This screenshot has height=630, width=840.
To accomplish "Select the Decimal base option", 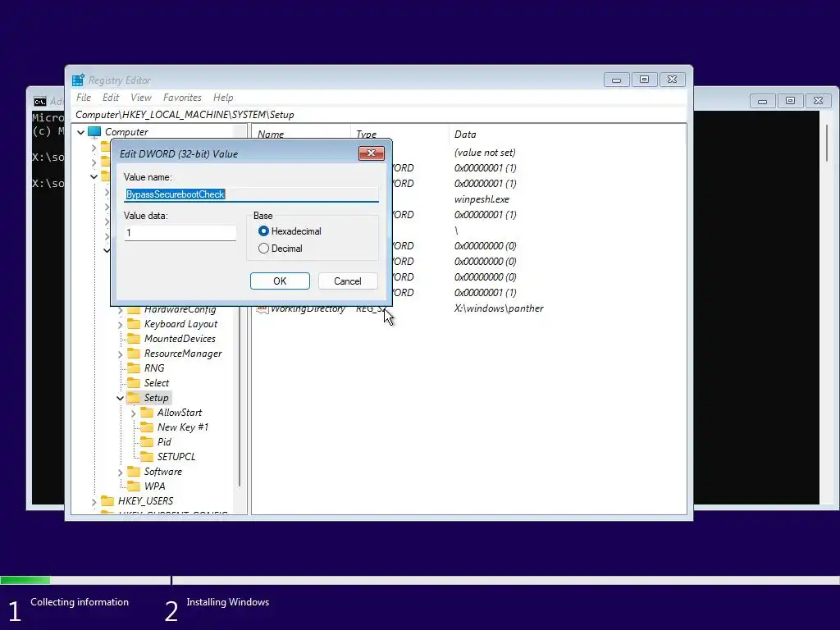I will (263, 249).
